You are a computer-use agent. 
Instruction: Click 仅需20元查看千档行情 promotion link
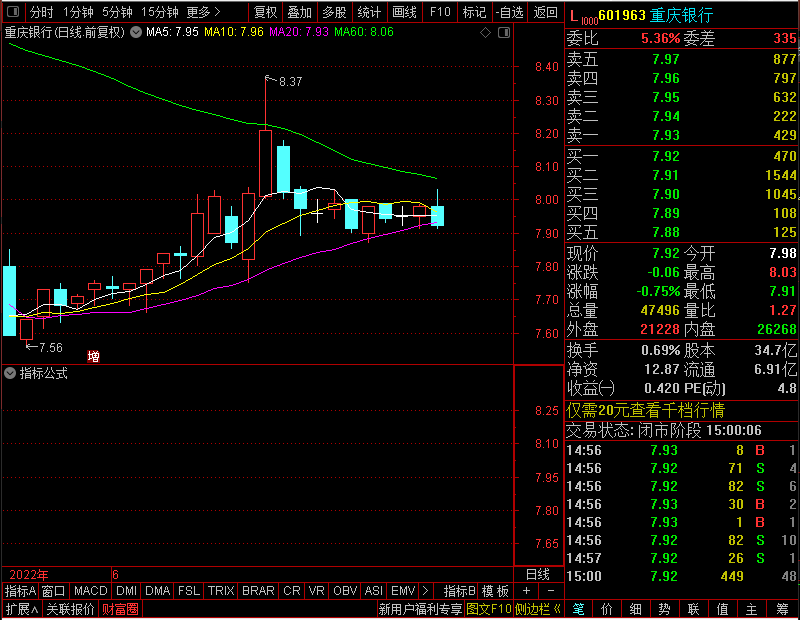645,410
